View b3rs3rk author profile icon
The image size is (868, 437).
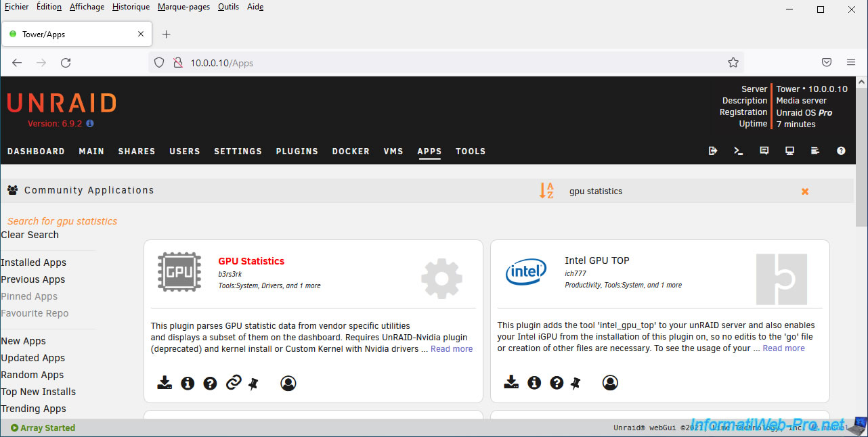(288, 383)
